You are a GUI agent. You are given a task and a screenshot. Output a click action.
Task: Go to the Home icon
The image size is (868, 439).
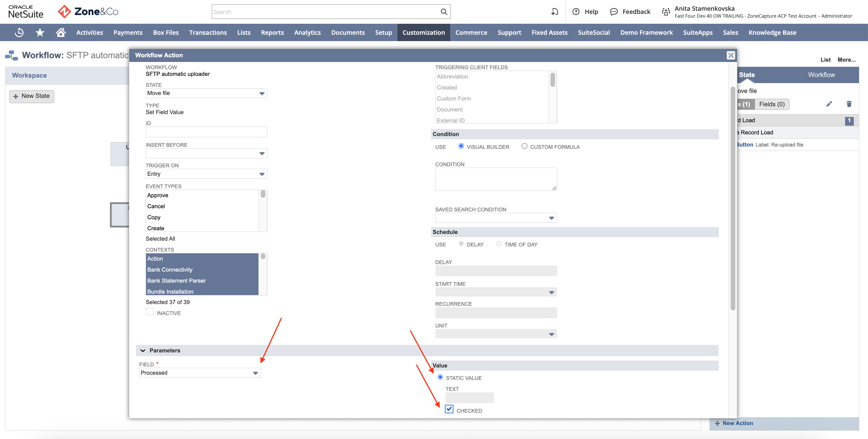(61, 32)
